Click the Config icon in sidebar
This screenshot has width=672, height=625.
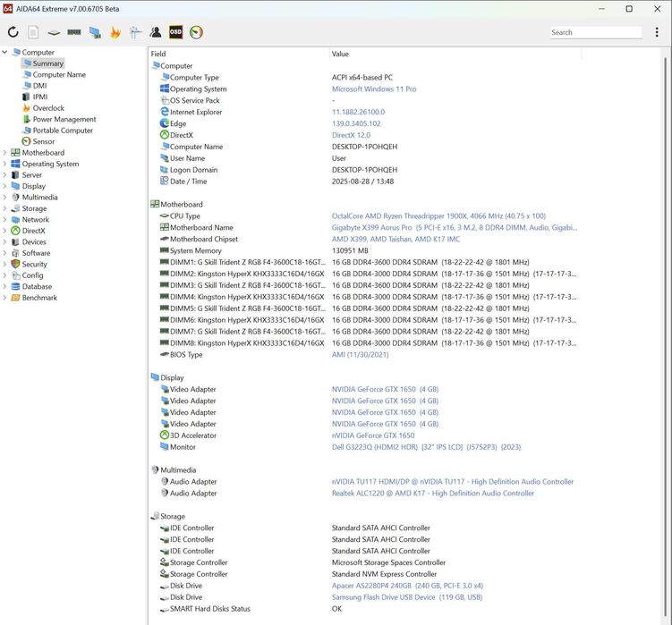(x=16, y=275)
